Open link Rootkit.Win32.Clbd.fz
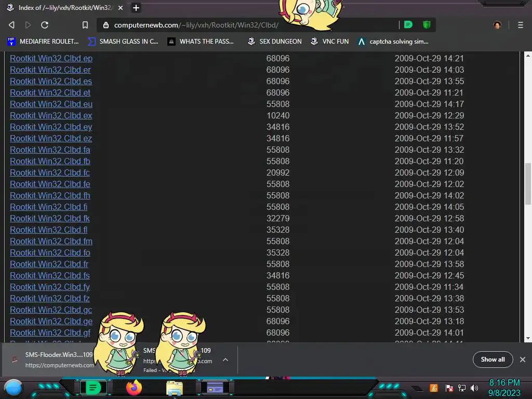Image resolution: width=532 pixels, height=399 pixels. [x=50, y=299]
